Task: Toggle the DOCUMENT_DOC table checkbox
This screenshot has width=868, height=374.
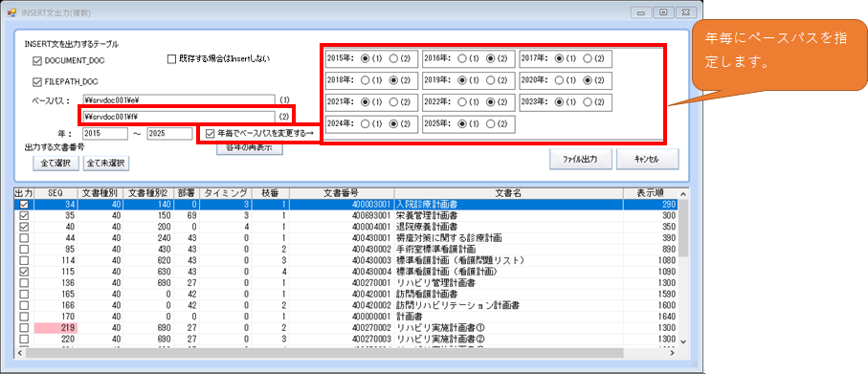Action: click(37, 61)
